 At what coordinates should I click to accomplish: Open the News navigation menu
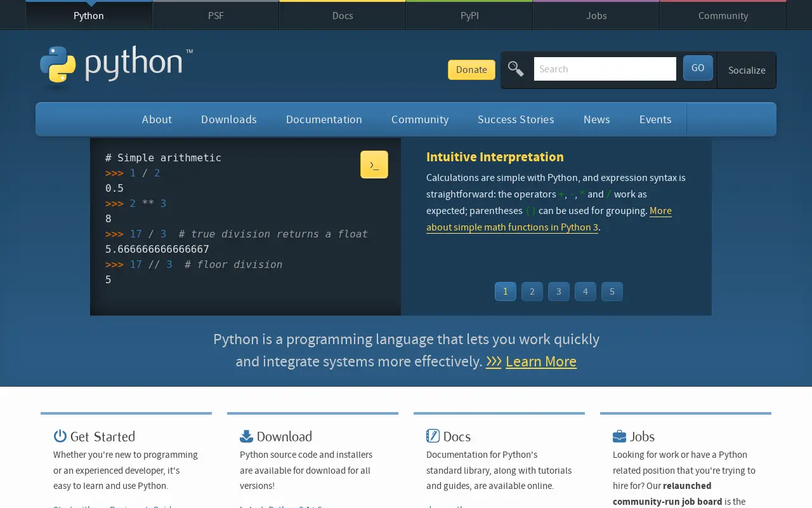coord(597,119)
